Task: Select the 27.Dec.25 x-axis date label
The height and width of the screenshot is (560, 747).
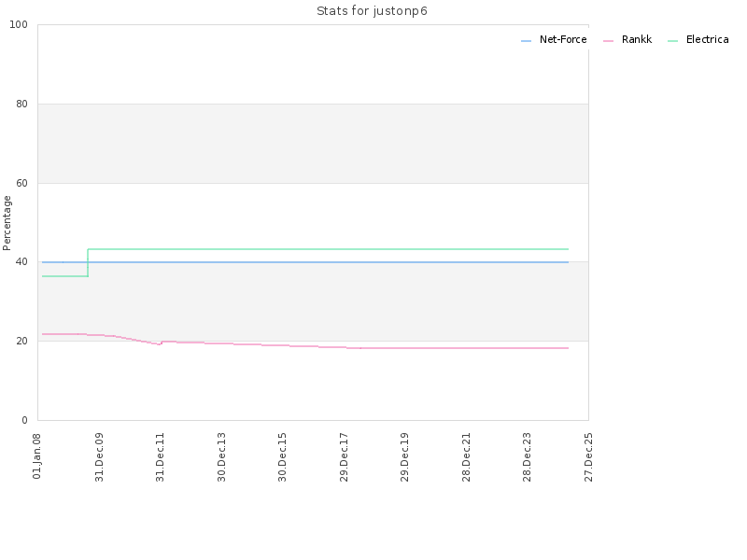Action: pyautogui.click(x=588, y=457)
